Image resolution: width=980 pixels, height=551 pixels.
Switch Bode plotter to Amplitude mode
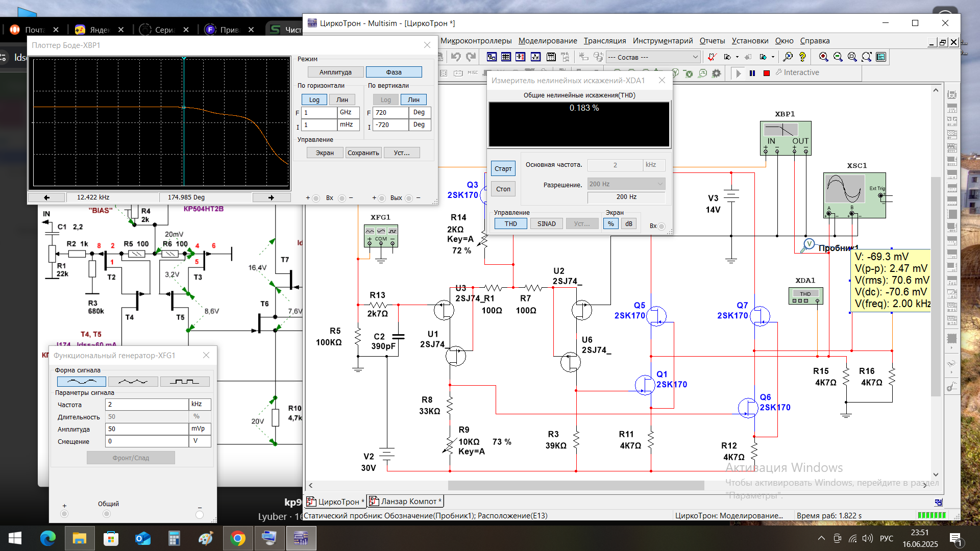coord(335,72)
